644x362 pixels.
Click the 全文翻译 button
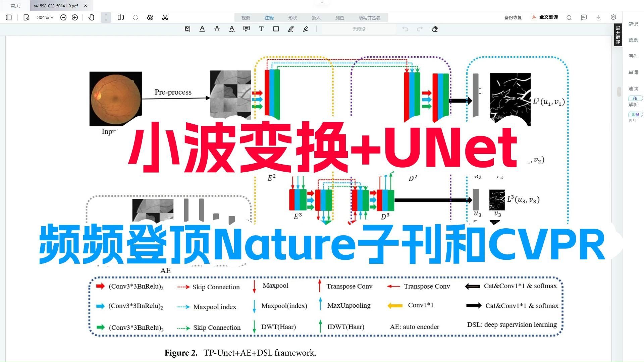pyautogui.click(x=545, y=17)
